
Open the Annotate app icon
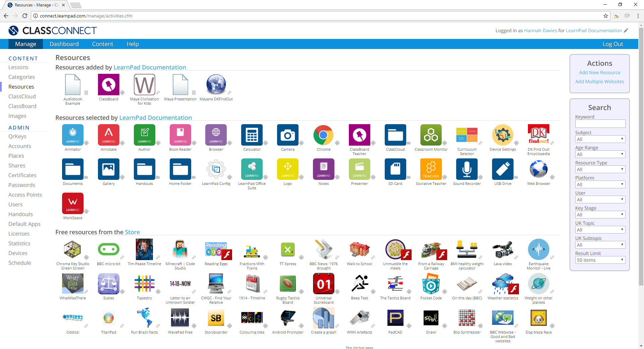(109, 135)
